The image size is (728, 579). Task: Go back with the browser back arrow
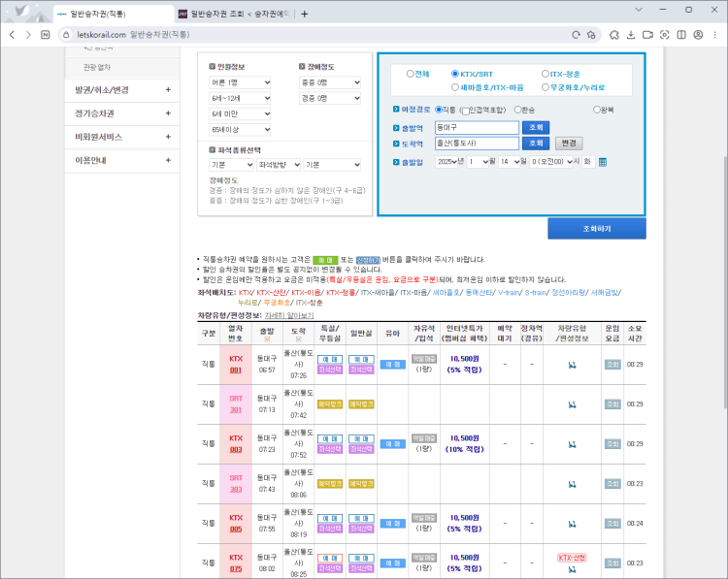point(12,35)
